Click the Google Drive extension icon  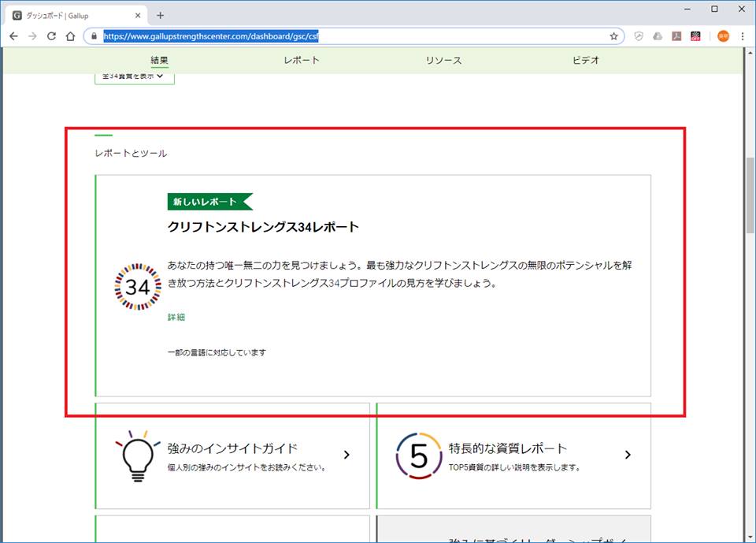658,36
